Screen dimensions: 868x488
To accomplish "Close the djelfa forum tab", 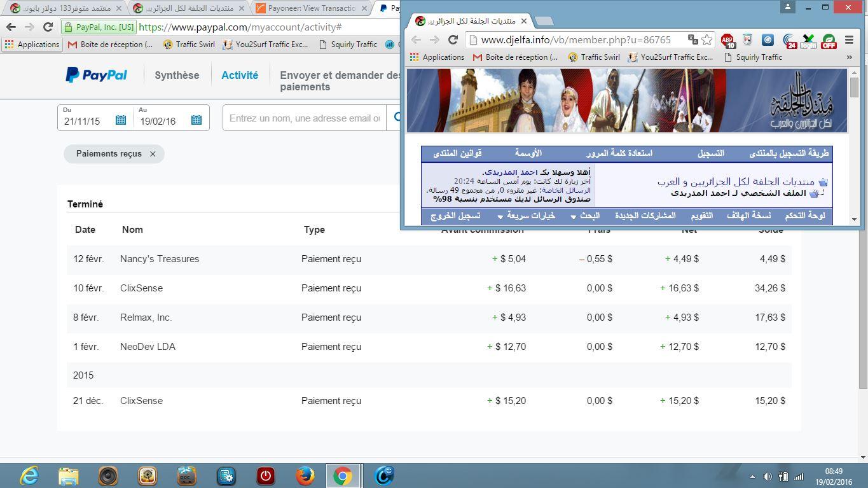I will click(523, 21).
